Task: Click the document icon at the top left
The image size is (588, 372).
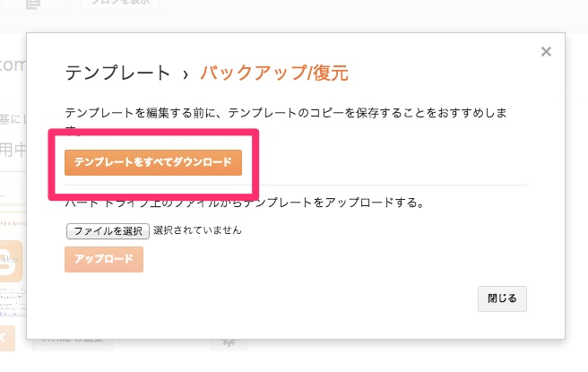Action: click(x=33, y=4)
